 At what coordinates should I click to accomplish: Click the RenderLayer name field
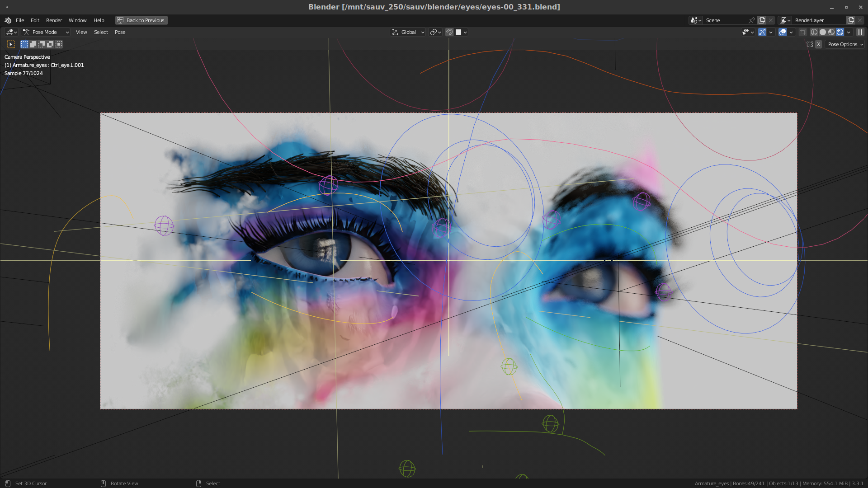(819, 20)
